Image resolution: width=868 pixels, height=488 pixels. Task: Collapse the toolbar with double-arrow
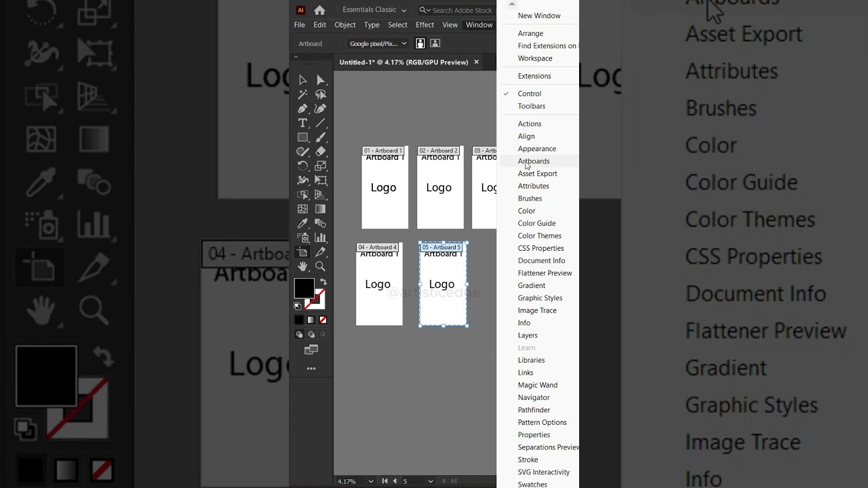296,57
